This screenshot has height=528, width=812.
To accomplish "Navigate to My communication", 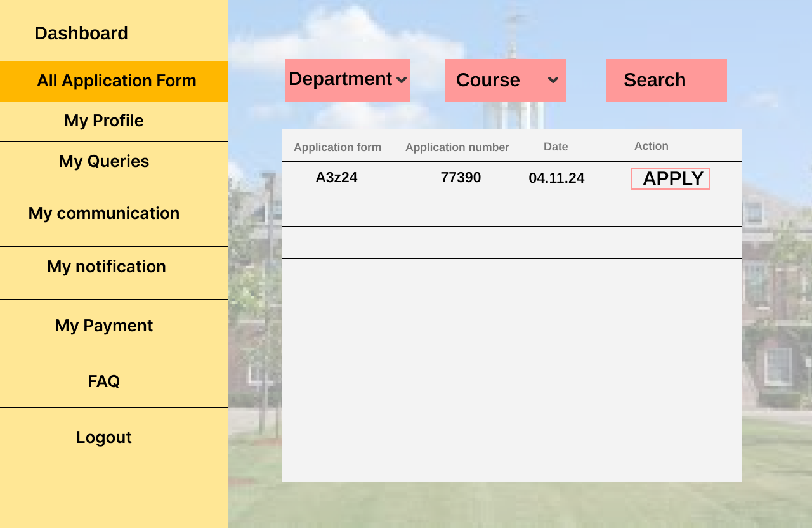I will point(104,213).
